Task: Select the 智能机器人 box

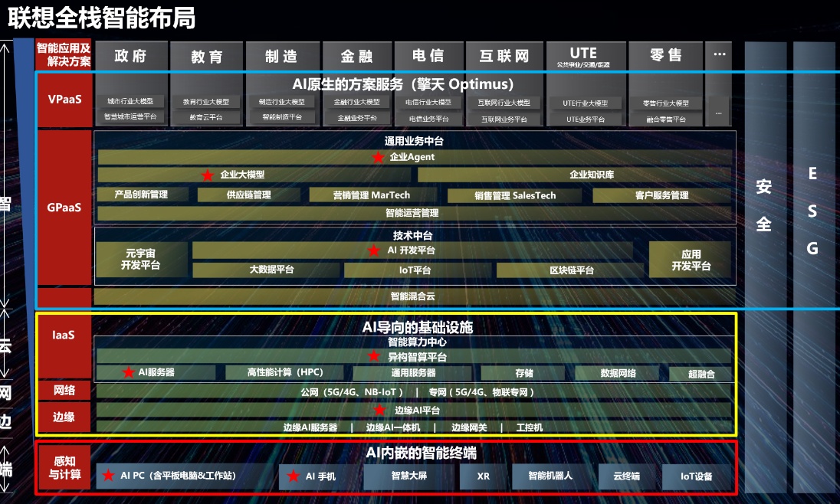Action: coord(550,476)
